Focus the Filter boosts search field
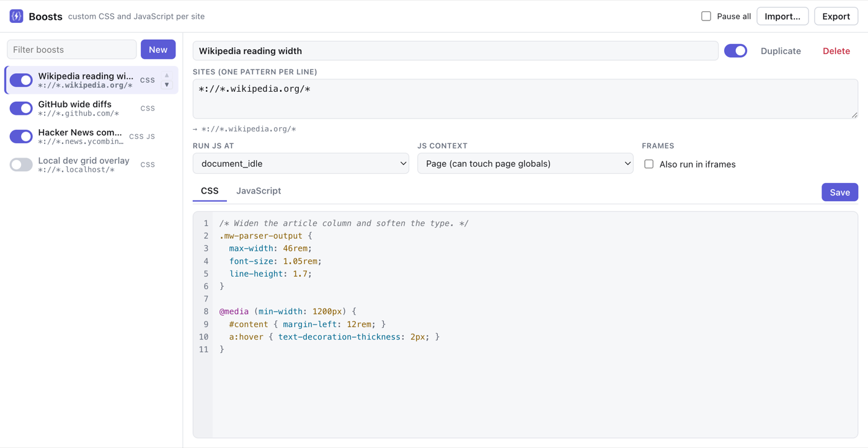Viewport: 868px width, 448px height. click(x=72, y=50)
